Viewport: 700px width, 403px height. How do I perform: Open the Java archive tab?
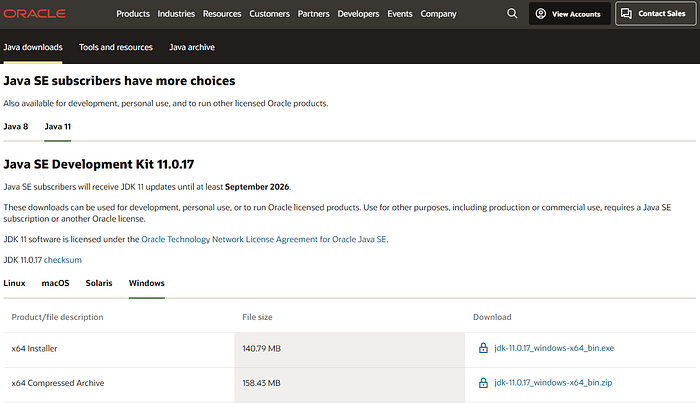click(x=192, y=47)
